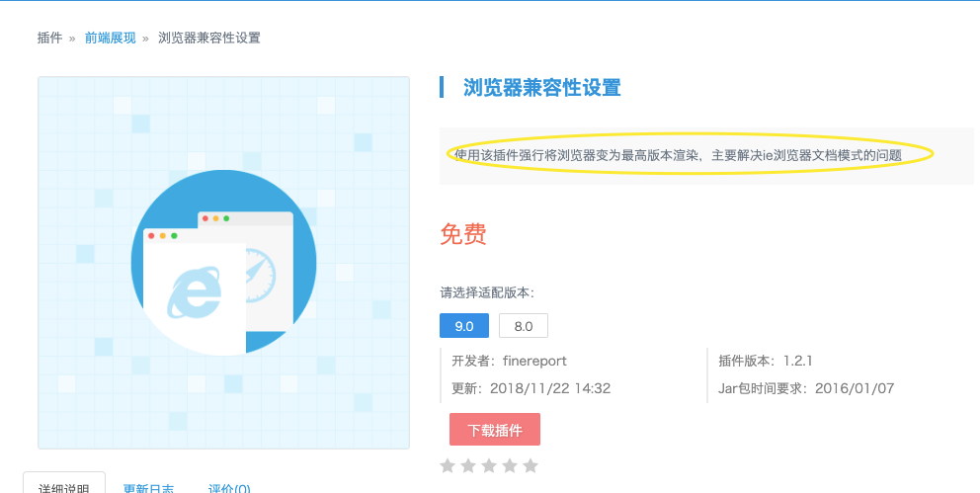980x493 pixels.
Task: Go to 前端展现 breadcrumb link
Action: [110, 39]
